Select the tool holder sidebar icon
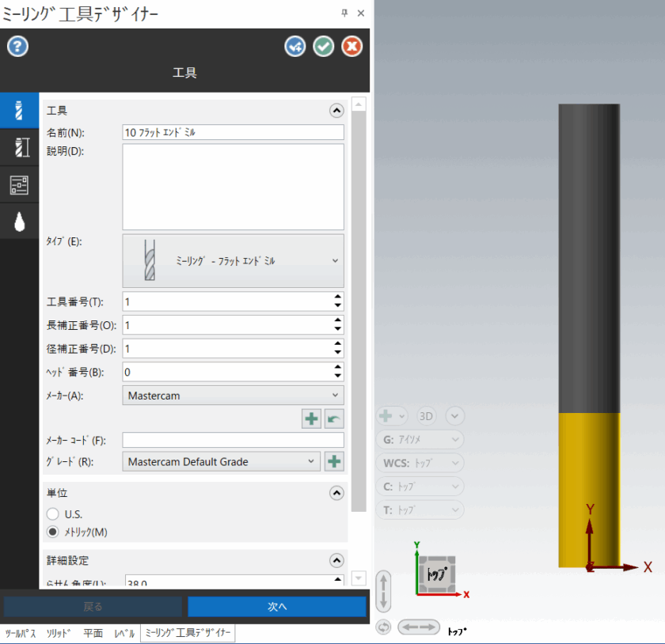The height and width of the screenshot is (644, 665). point(20,146)
